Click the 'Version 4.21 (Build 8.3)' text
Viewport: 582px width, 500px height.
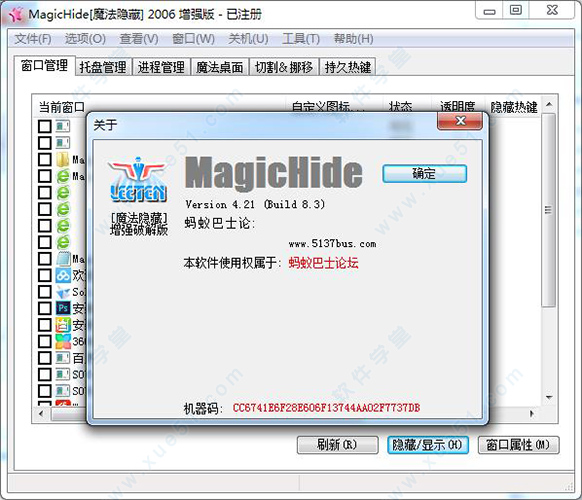coord(255,204)
